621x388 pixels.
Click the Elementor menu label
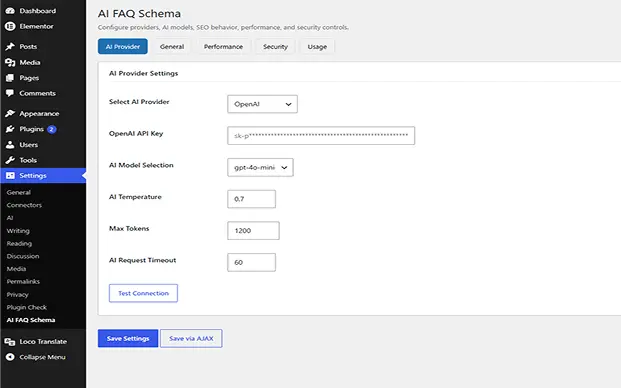[x=36, y=26]
